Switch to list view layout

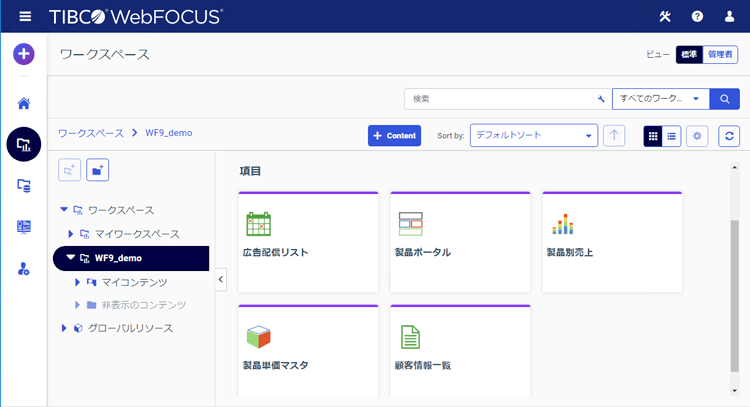(672, 136)
